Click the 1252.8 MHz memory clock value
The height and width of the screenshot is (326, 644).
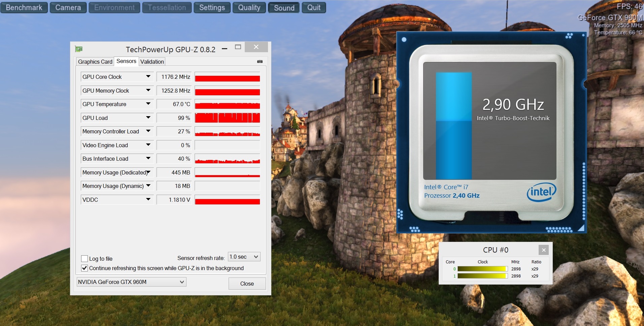[174, 91]
